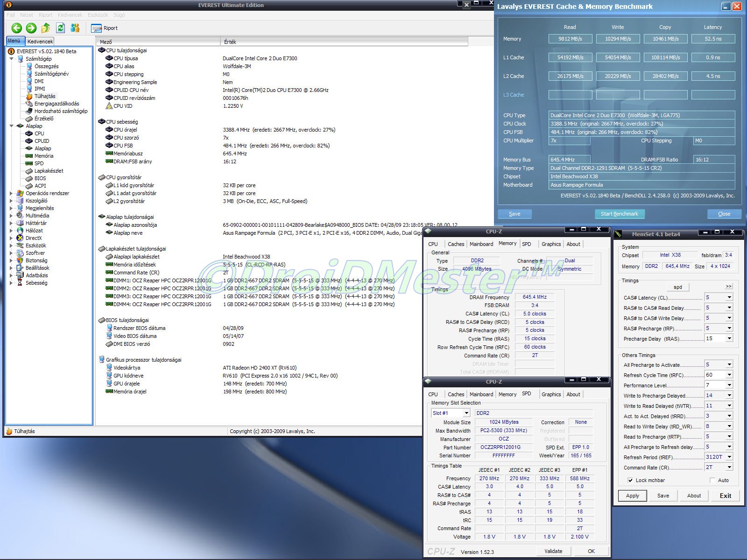Click the Mező column header

coord(158,42)
